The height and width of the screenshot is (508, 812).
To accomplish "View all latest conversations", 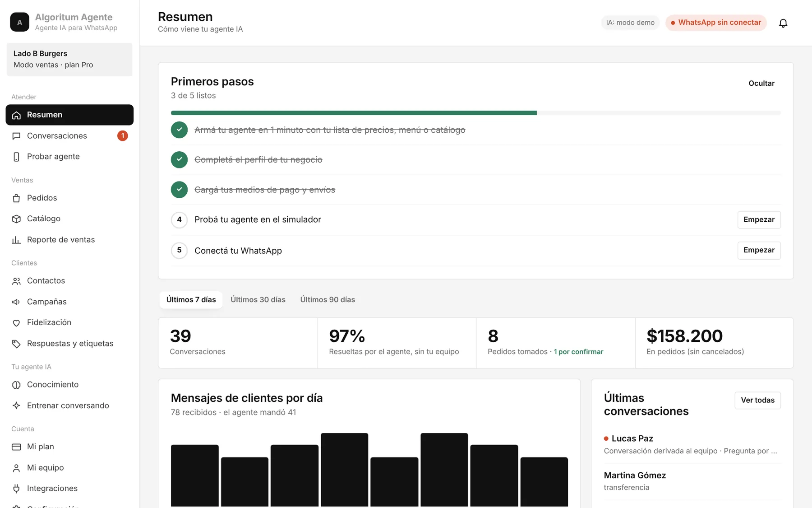I will [757, 401].
